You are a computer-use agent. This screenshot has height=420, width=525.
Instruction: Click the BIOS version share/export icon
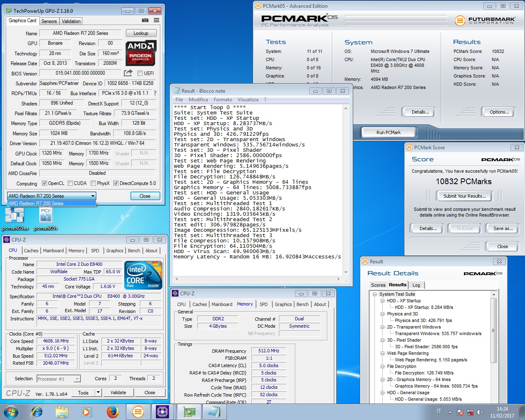pos(128,73)
